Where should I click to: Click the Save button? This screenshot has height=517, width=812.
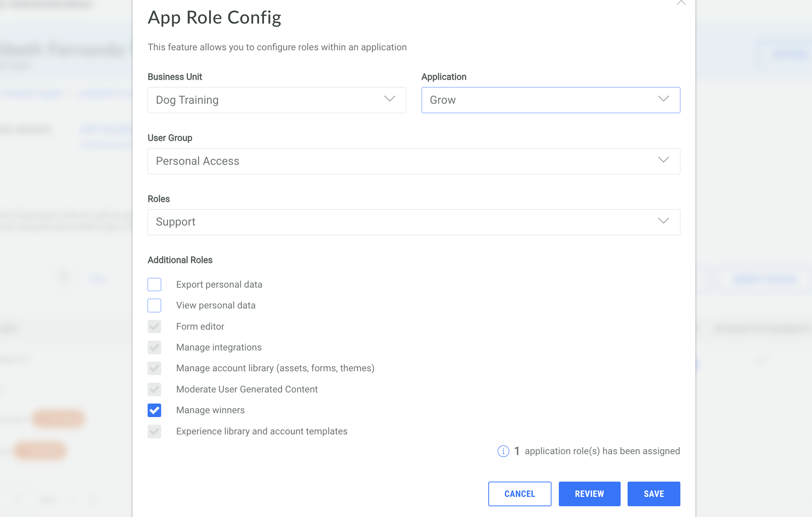654,494
